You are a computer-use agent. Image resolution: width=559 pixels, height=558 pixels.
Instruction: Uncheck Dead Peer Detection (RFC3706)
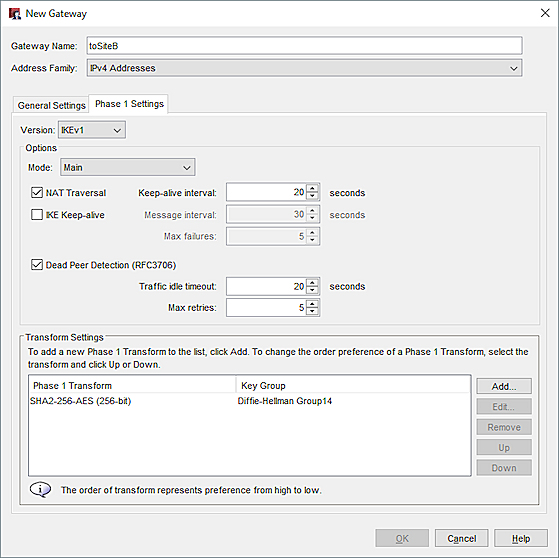tap(37, 265)
